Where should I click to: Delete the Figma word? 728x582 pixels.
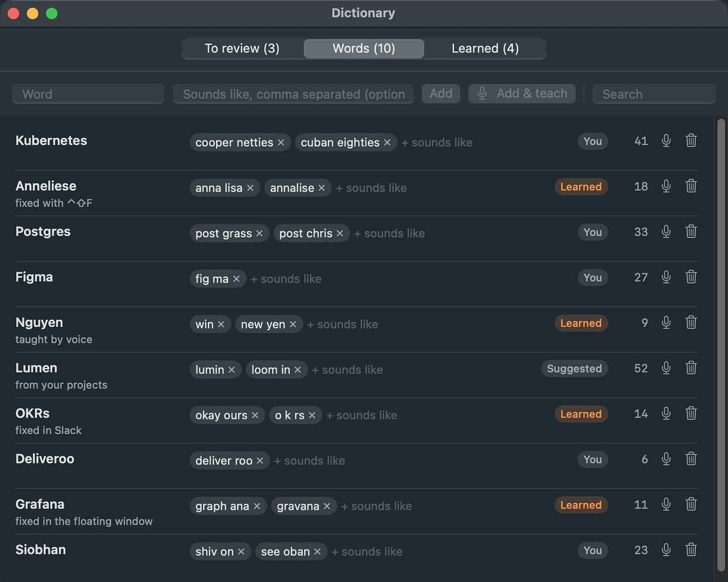691,277
